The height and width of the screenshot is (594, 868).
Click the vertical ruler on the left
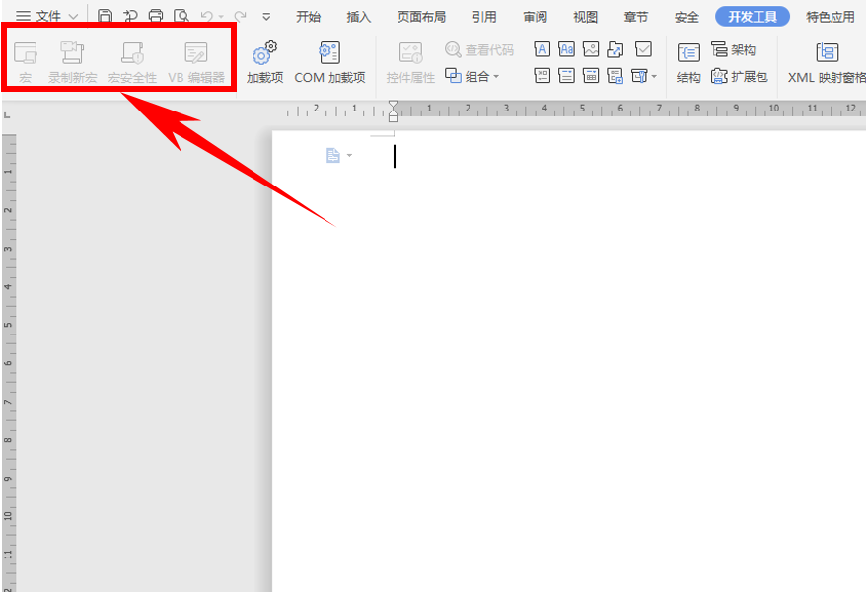tap(8, 362)
